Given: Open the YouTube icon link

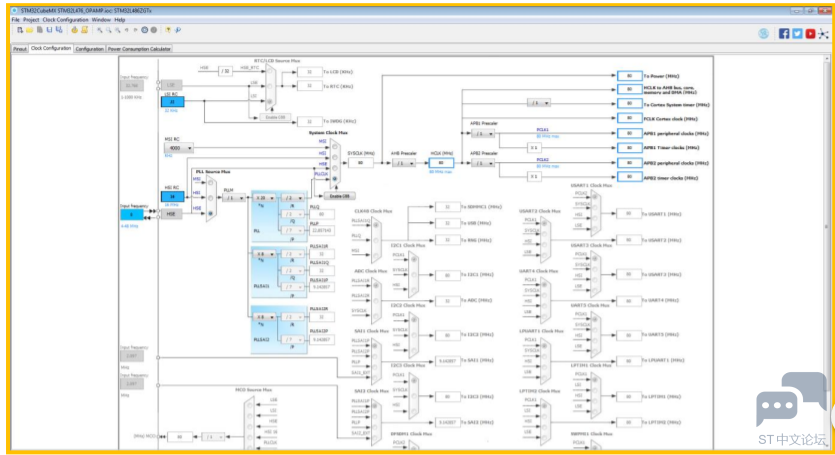Looking at the screenshot, I should click(x=810, y=34).
